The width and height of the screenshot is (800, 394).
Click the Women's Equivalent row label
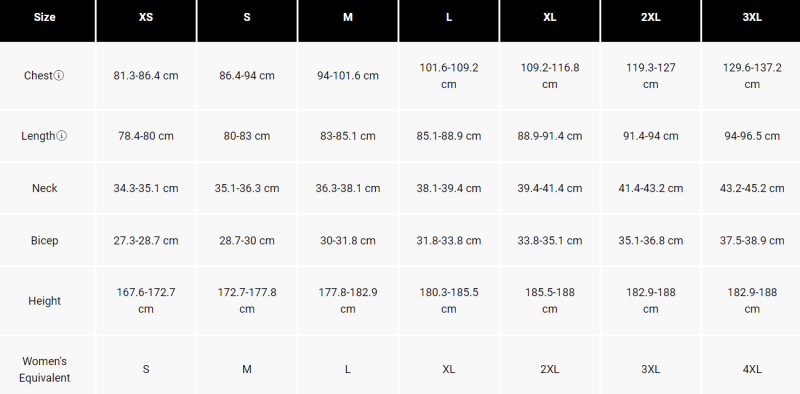44,370
